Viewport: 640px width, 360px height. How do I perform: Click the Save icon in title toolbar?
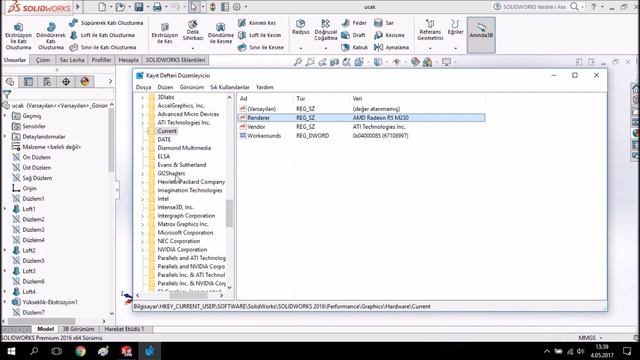[x=139, y=7]
